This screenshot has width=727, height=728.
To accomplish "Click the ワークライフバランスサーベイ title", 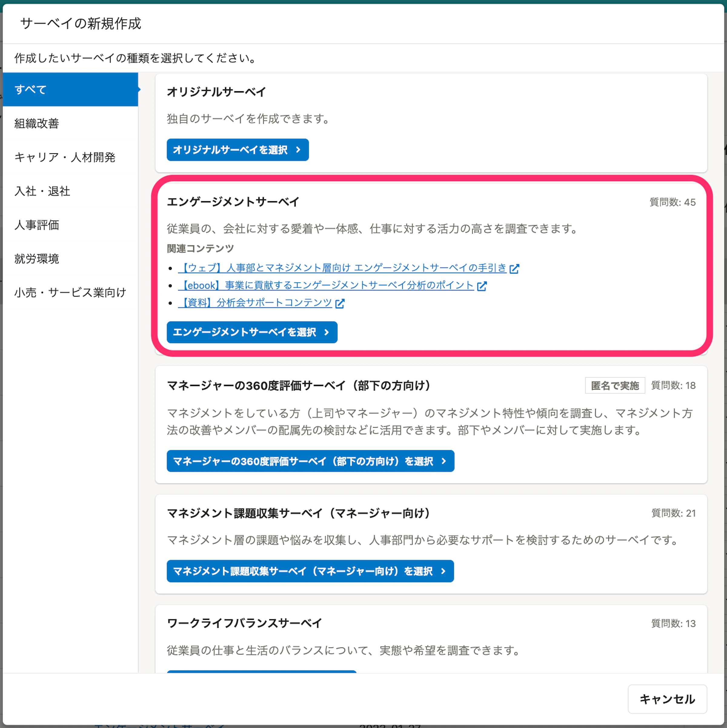I will (244, 623).
